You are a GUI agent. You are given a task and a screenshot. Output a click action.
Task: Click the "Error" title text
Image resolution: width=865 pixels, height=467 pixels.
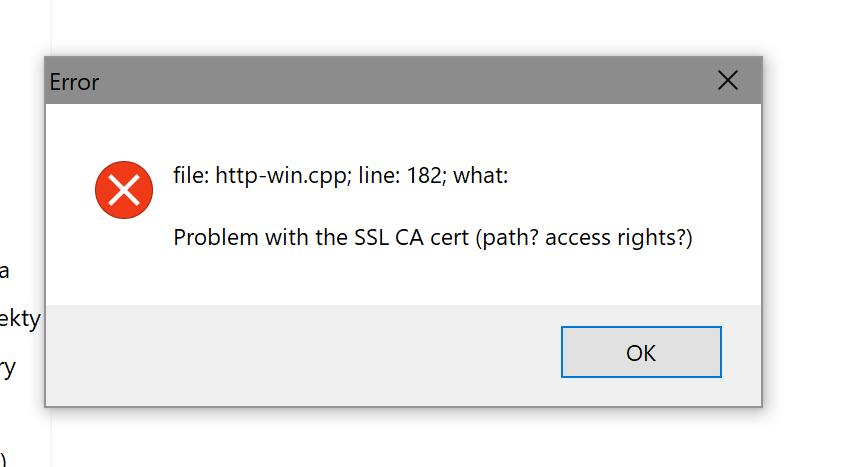(74, 82)
